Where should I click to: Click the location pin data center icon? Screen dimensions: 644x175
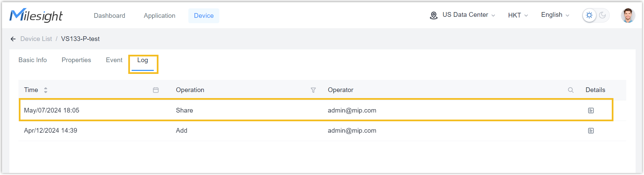click(x=433, y=15)
